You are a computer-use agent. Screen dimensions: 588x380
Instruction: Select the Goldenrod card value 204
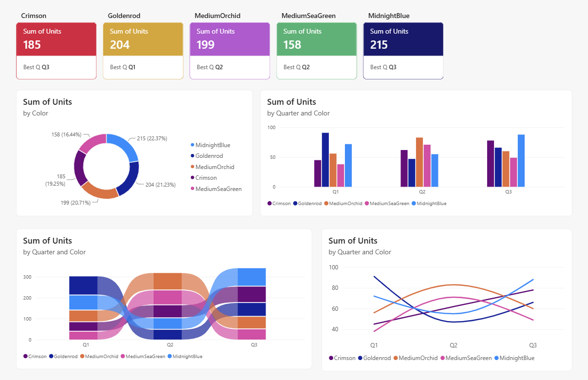pyautogui.click(x=120, y=45)
